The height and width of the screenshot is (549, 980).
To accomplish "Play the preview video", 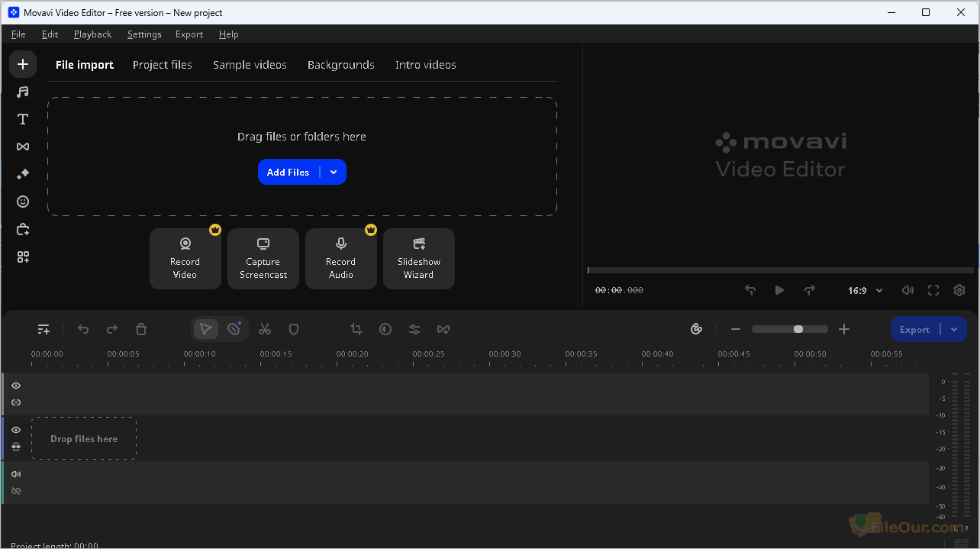I will tap(779, 290).
